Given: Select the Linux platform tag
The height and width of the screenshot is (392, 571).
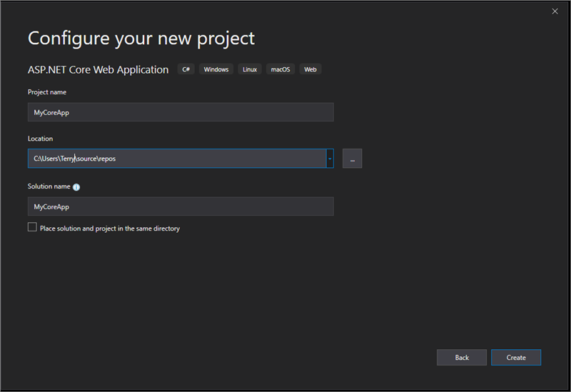Looking at the screenshot, I should point(249,69).
